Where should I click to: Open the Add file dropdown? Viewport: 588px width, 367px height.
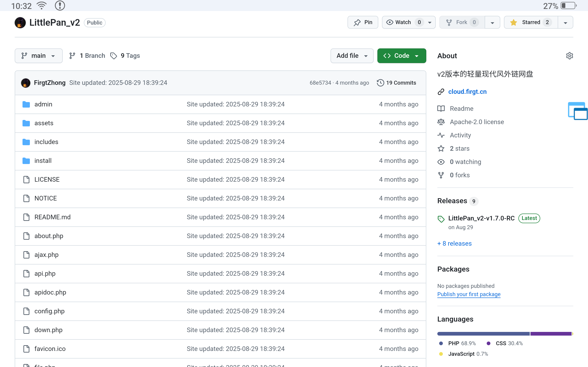(x=352, y=56)
